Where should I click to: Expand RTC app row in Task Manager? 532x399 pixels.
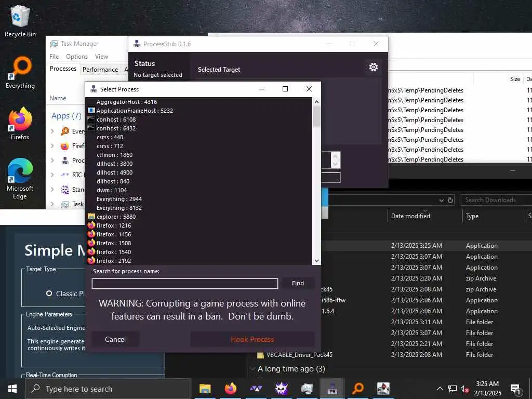(x=52, y=175)
